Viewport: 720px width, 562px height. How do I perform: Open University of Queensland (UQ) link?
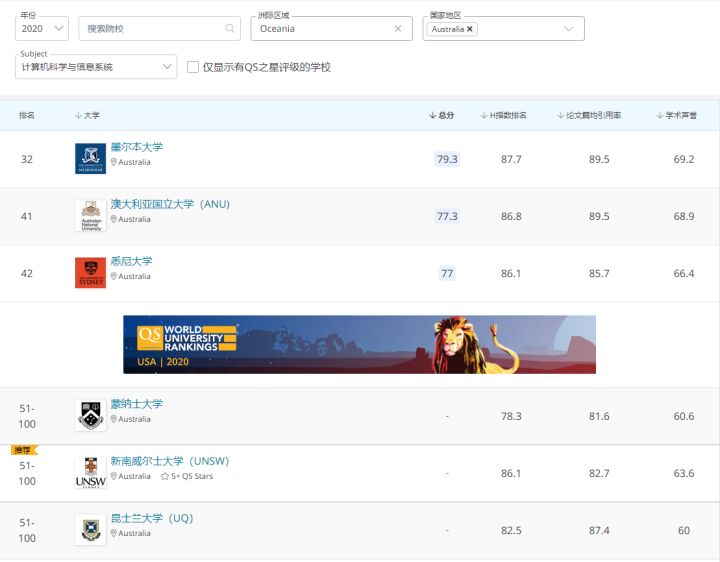152,518
